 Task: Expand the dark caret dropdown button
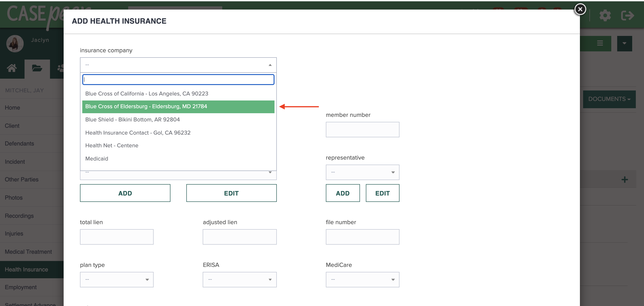tap(624, 43)
